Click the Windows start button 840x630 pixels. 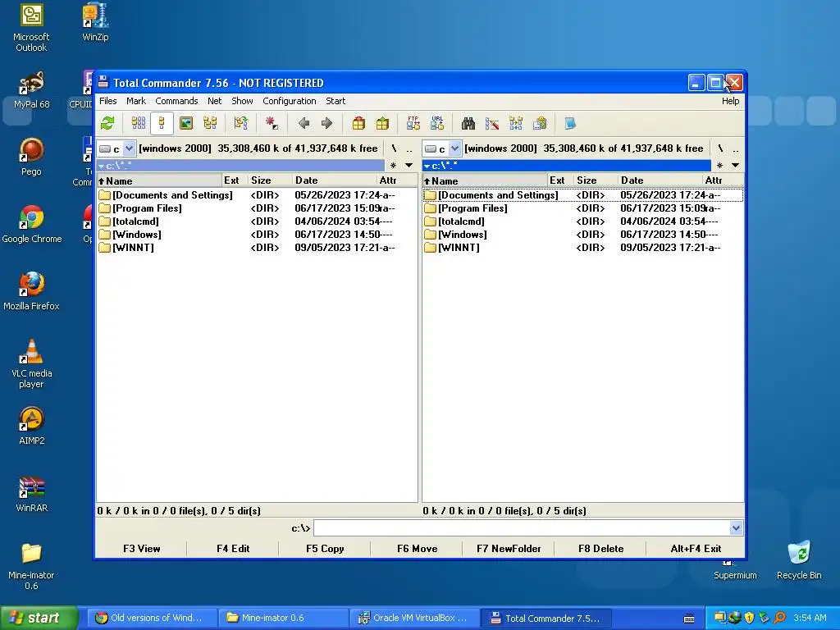(x=39, y=618)
